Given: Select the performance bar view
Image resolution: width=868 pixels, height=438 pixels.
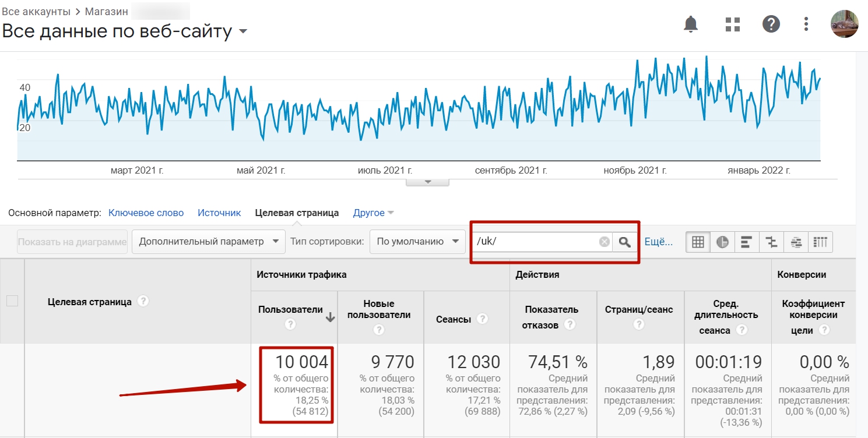Looking at the screenshot, I should [x=747, y=242].
